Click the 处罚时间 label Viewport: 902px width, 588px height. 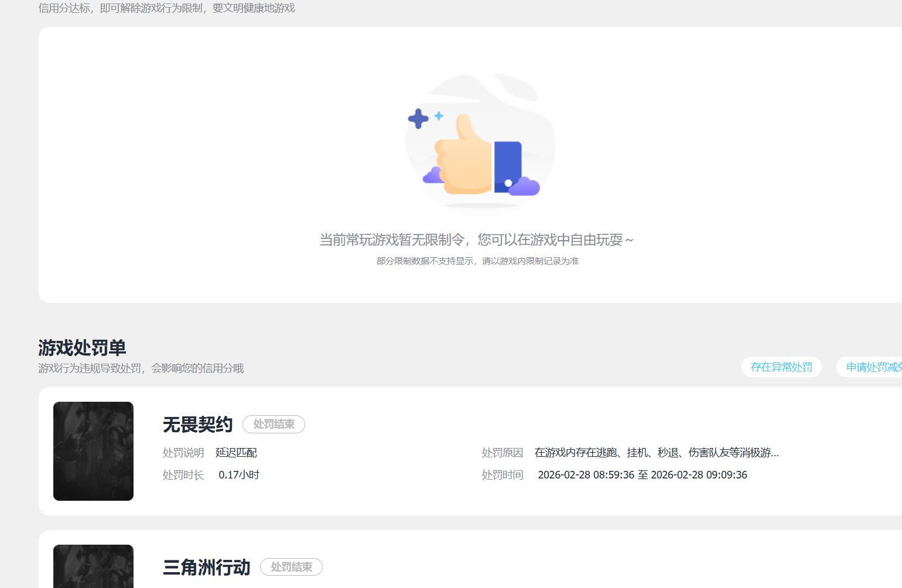pyautogui.click(x=503, y=475)
